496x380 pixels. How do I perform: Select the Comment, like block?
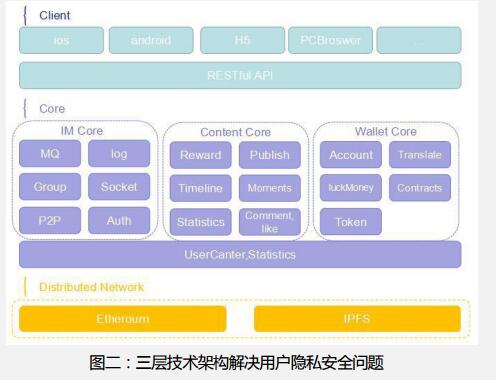coord(270,222)
